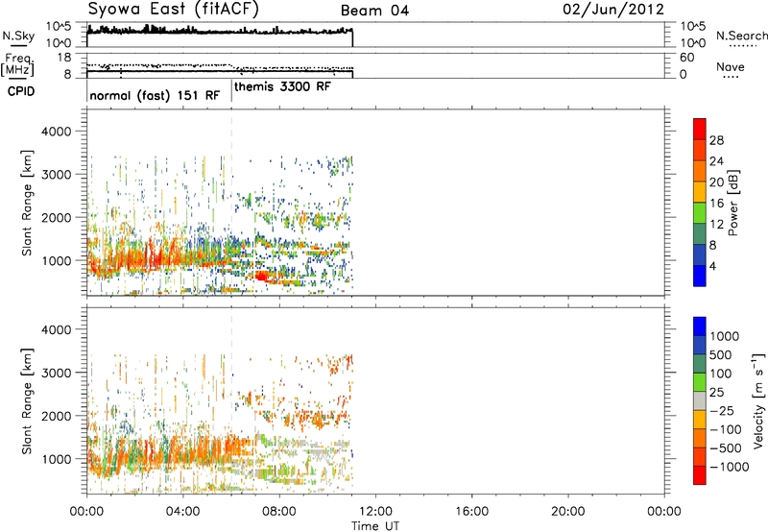
Task: Click the '16:00' time axis tick label
Action: [471, 512]
